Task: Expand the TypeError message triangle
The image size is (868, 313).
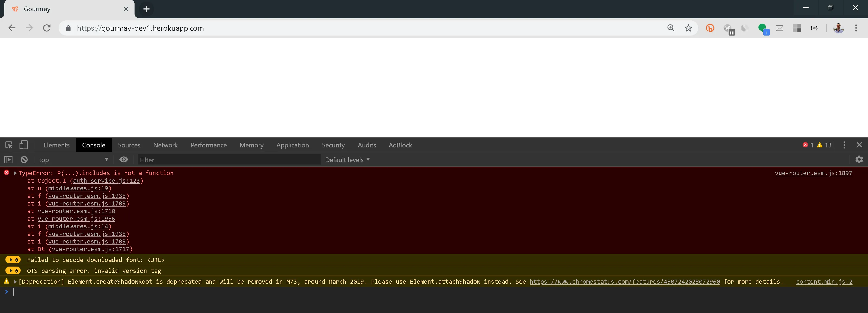Action: [x=15, y=173]
